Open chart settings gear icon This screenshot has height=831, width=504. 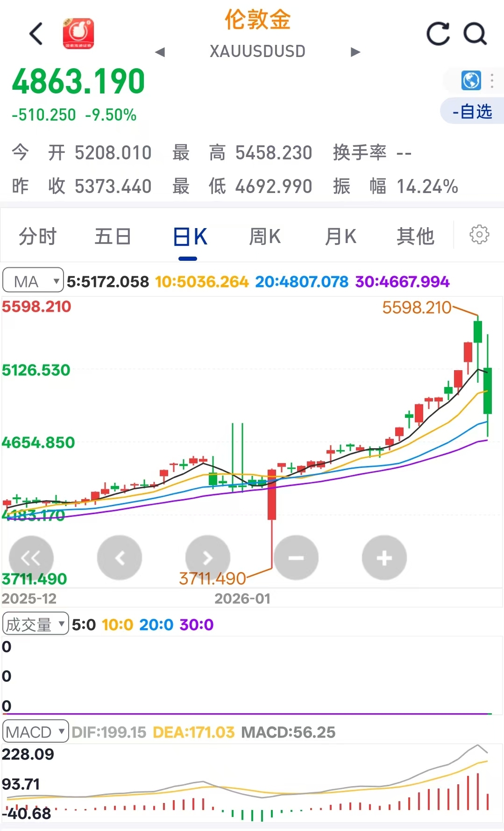479,235
